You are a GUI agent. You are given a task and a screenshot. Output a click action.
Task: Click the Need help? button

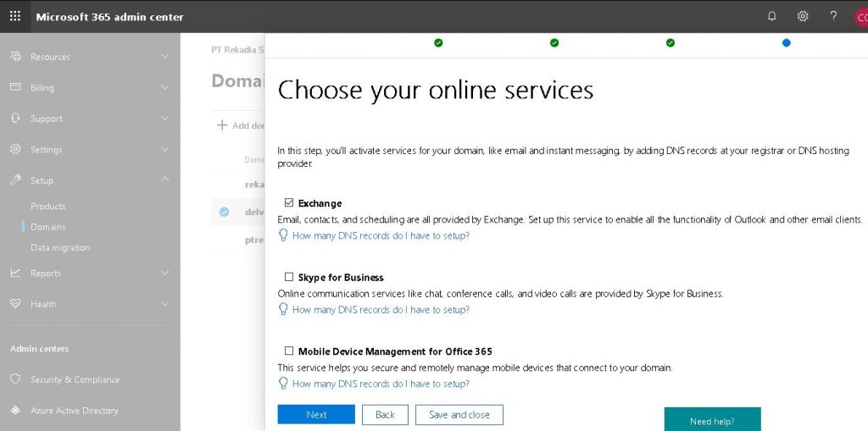[712, 421]
